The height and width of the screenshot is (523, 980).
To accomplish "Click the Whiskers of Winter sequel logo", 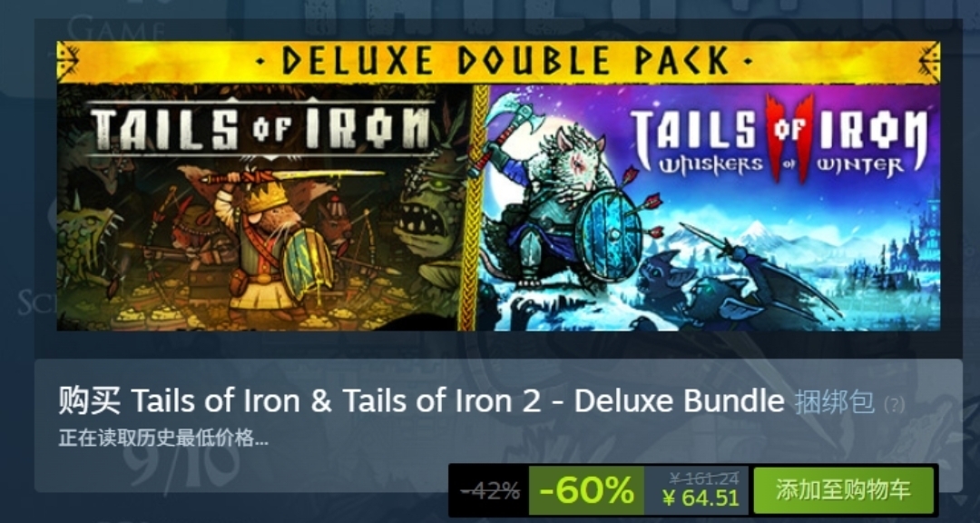I will tap(779, 139).
